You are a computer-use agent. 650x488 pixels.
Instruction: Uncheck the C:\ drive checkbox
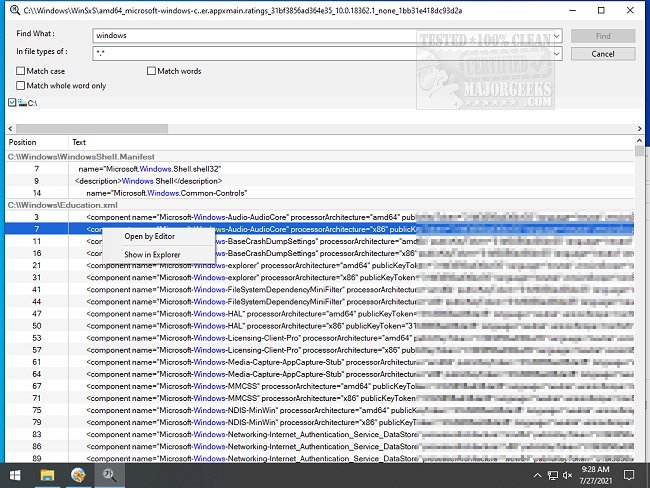point(12,102)
